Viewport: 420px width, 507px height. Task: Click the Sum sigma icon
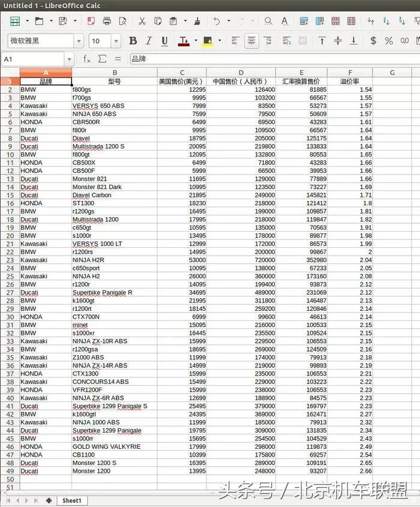102,59
